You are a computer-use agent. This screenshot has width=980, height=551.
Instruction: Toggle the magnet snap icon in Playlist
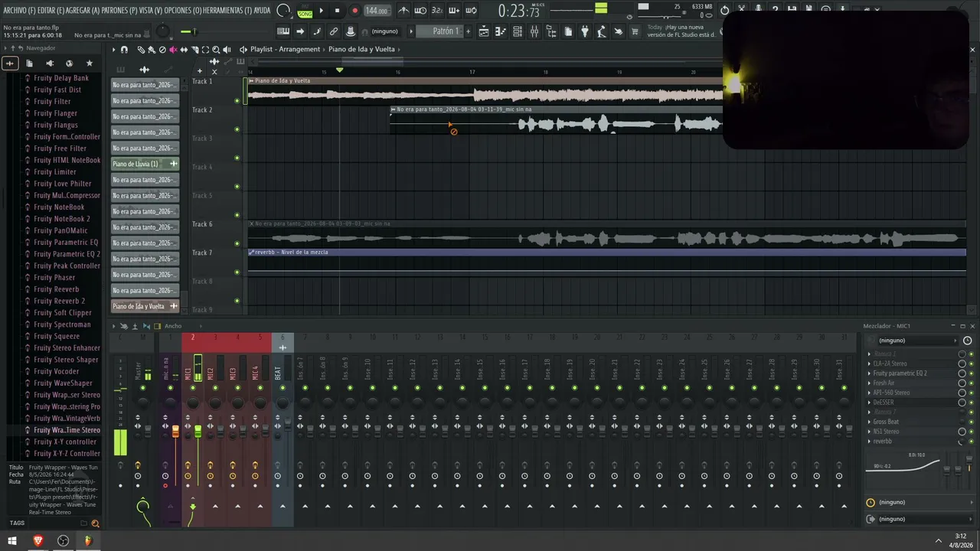click(124, 50)
